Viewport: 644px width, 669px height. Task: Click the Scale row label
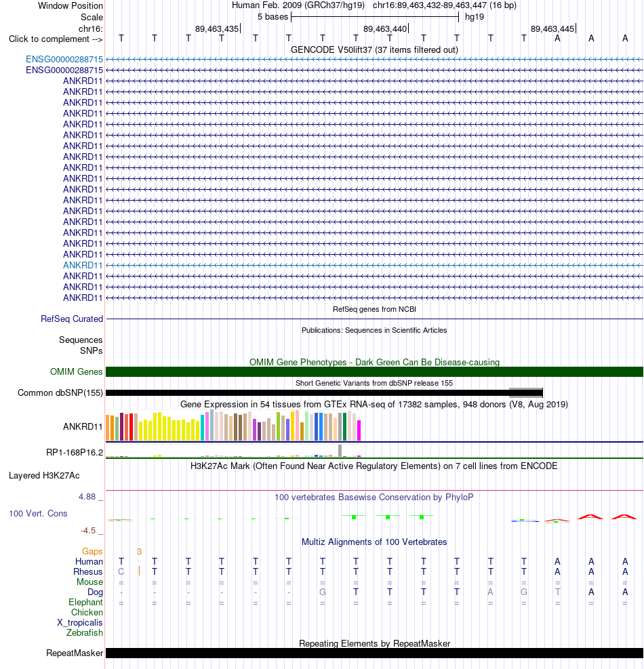click(x=92, y=18)
